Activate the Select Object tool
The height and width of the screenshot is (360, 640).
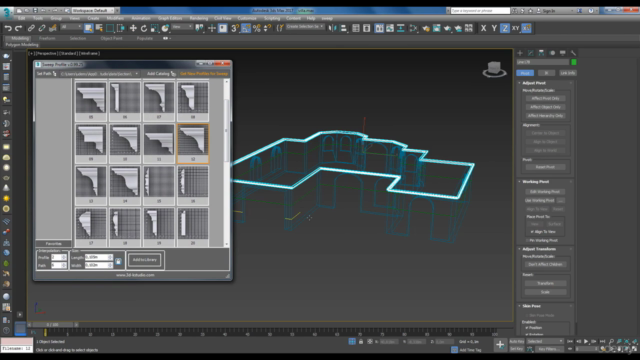pyautogui.click(x=88, y=28)
